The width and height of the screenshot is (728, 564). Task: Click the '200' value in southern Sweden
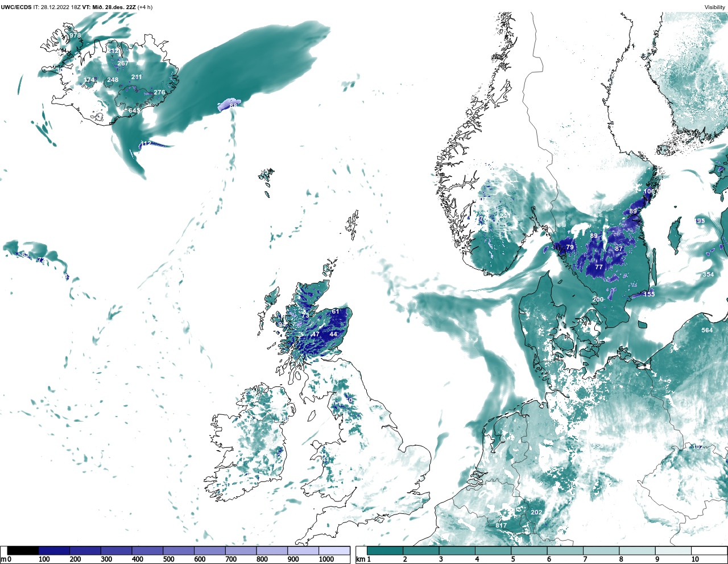coord(598,299)
